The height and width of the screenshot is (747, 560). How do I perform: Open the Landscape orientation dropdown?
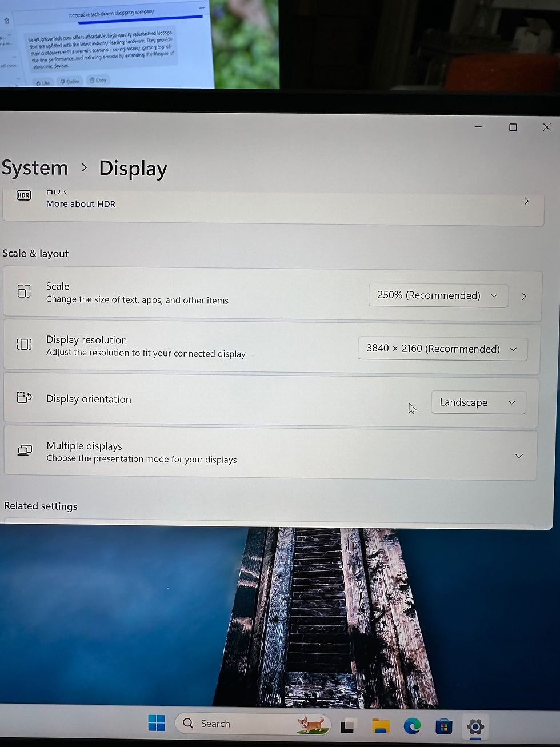(478, 402)
